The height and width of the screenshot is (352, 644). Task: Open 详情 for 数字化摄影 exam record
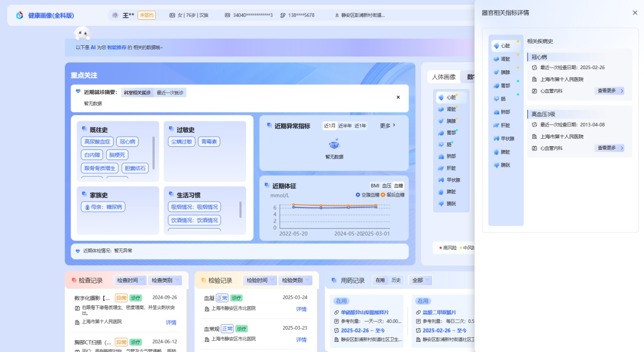171,323
